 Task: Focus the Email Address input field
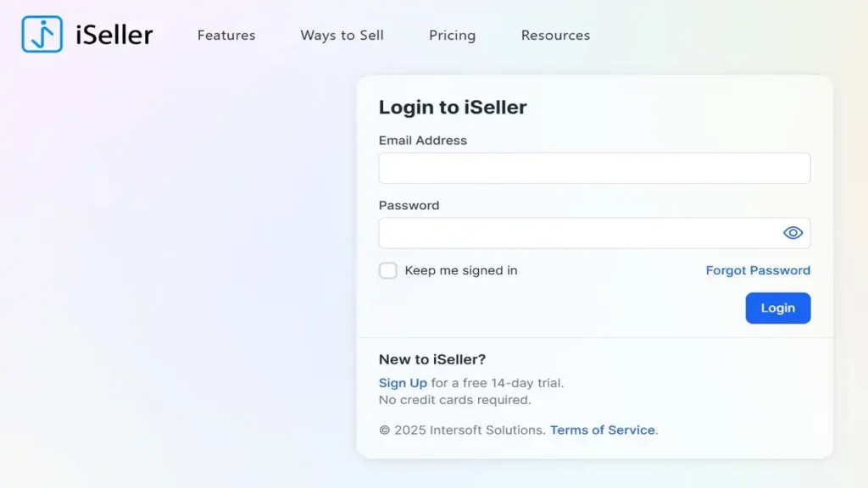(x=593, y=168)
